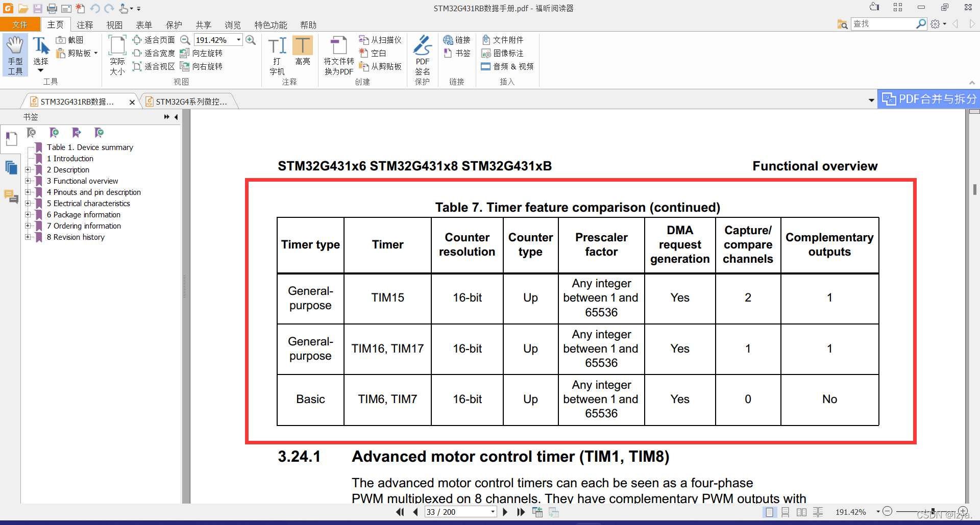This screenshot has width=980, height=525.
Task: Click the ribbon Bookmark (书签) tool
Action: (456, 53)
